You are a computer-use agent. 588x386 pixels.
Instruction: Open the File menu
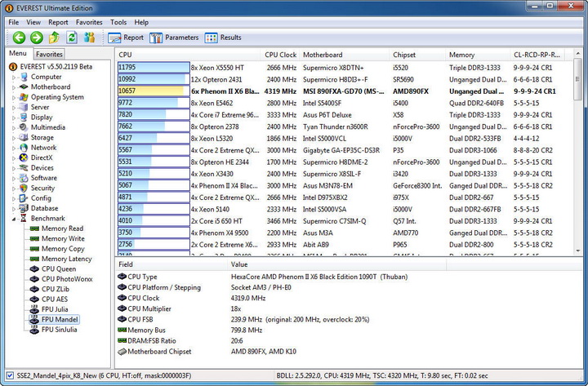(x=14, y=23)
